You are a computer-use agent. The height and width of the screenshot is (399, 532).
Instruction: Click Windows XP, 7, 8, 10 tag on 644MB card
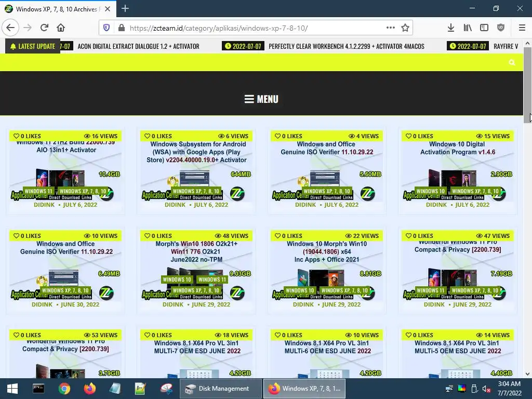tap(196, 191)
